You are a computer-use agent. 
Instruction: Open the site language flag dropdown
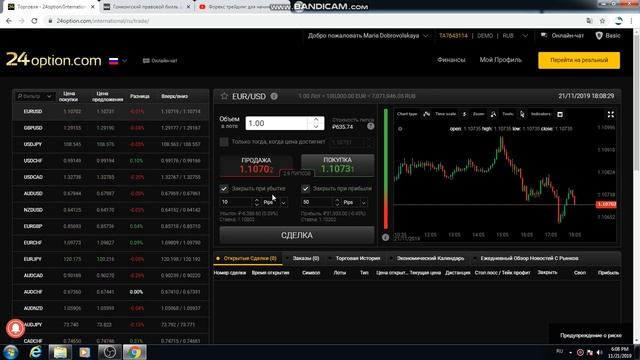(118, 61)
